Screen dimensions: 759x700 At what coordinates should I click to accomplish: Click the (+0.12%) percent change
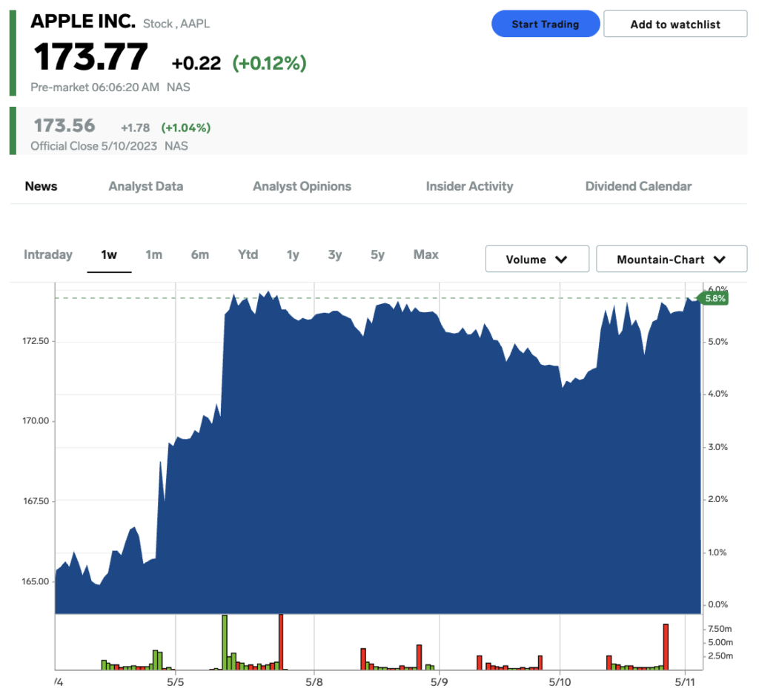tap(270, 63)
